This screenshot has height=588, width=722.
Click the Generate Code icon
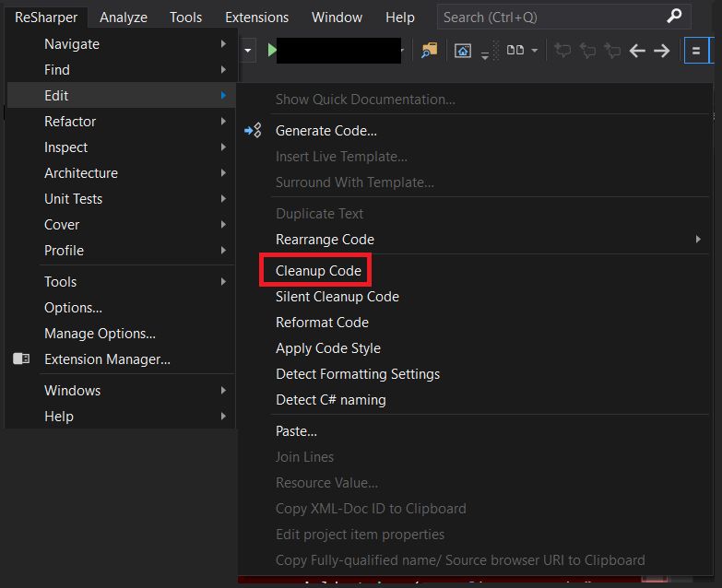point(254,131)
